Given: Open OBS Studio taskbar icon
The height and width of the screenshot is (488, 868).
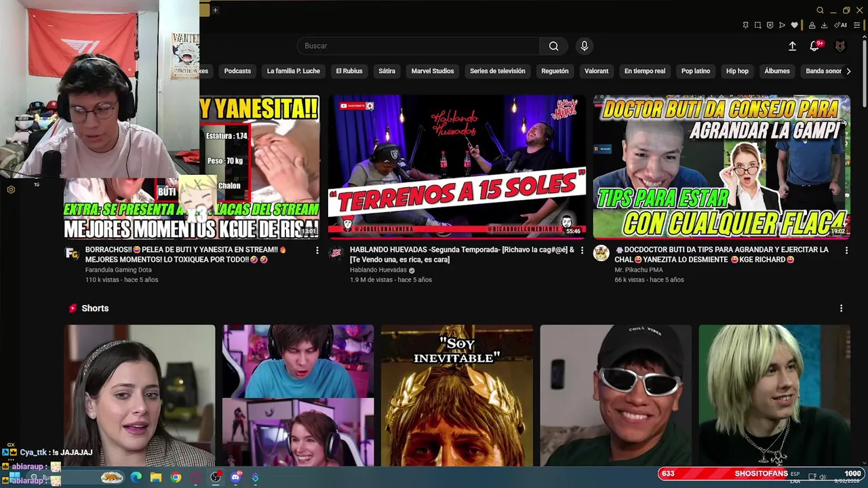Looking at the screenshot, I should coord(216,477).
